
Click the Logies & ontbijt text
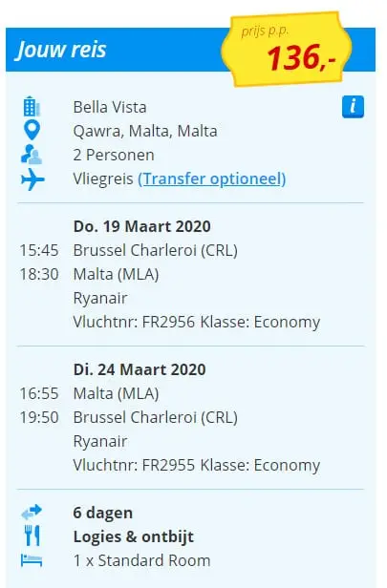pos(134,536)
